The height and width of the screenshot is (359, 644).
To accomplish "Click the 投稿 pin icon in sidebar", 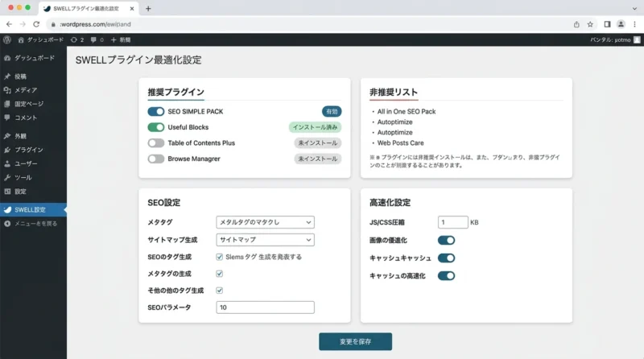I will [7, 76].
